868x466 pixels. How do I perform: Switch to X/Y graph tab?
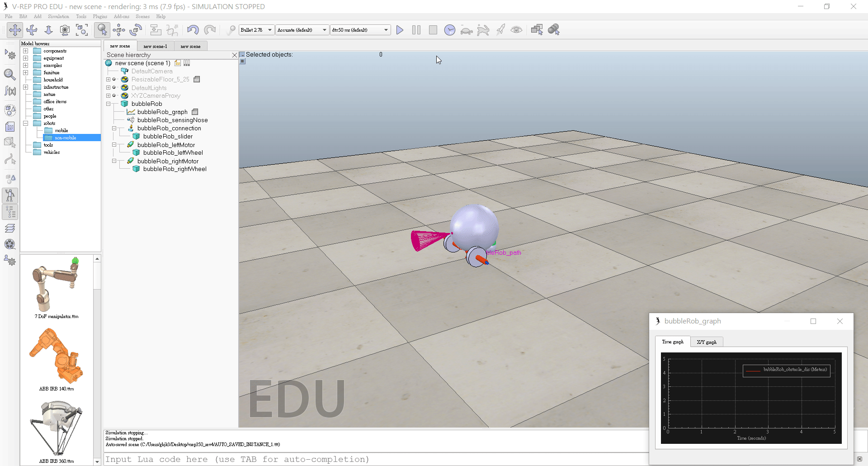click(707, 342)
